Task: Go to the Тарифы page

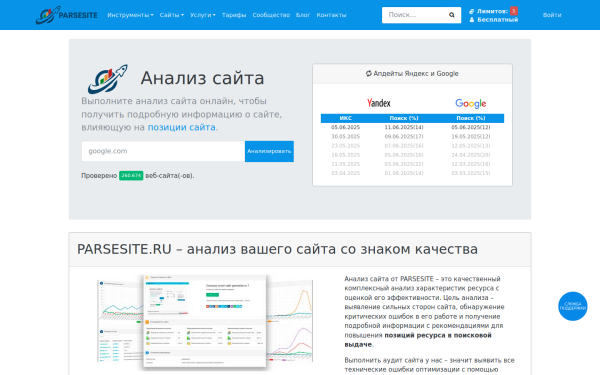Action: coord(234,15)
